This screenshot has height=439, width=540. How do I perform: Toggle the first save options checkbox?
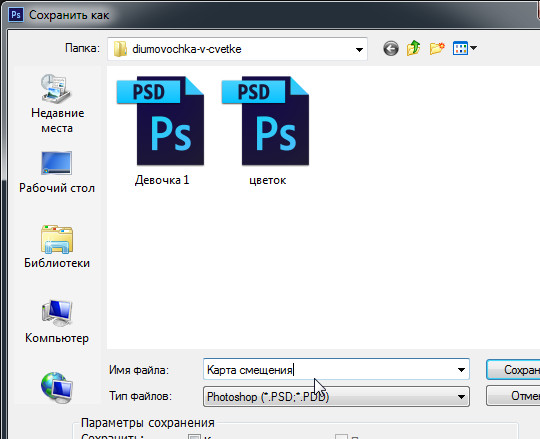pos(194,436)
